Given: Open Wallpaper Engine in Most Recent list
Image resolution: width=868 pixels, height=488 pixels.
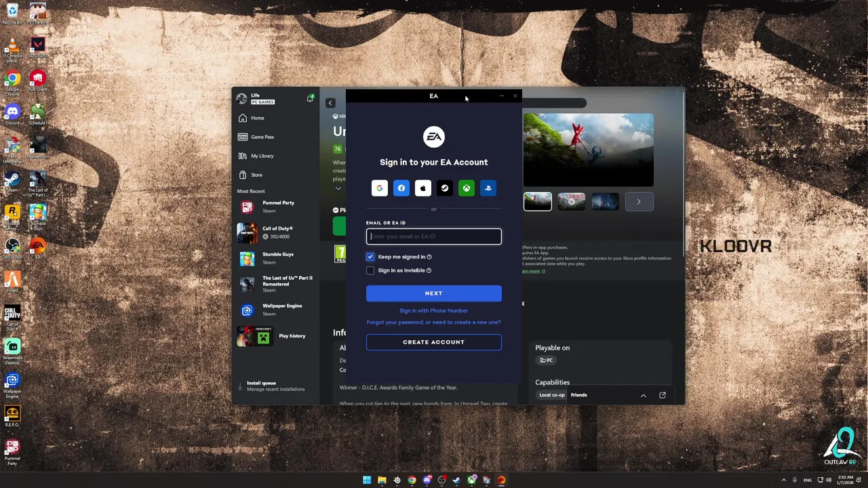Looking at the screenshot, I should tap(277, 310).
